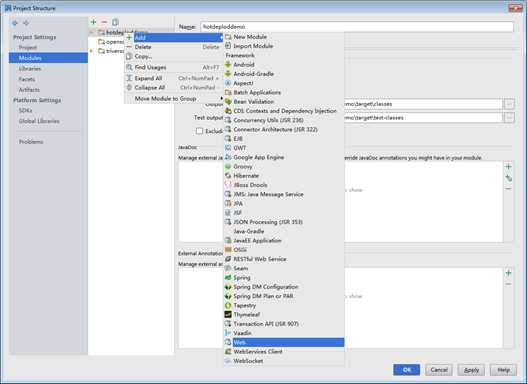Viewport: 527px width, 384px height.
Task: Select Java-Gradle framework entry
Action: coord(284,231)
